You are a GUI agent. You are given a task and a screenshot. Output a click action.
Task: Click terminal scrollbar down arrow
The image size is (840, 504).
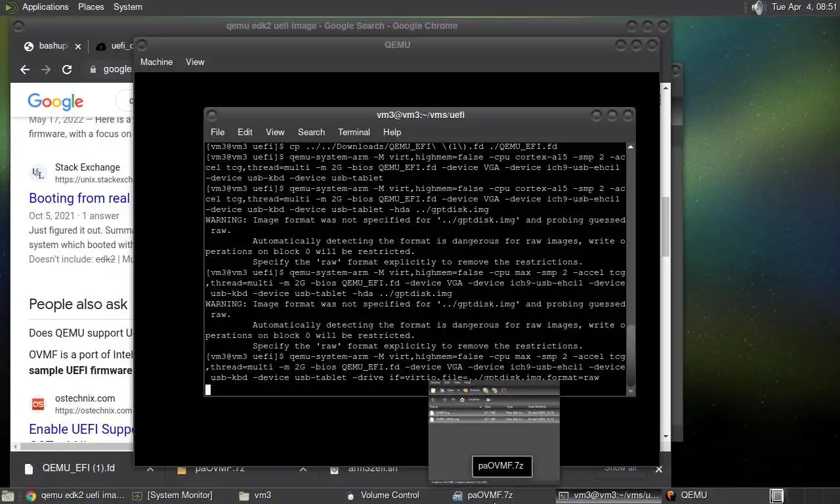coord(631,391)
